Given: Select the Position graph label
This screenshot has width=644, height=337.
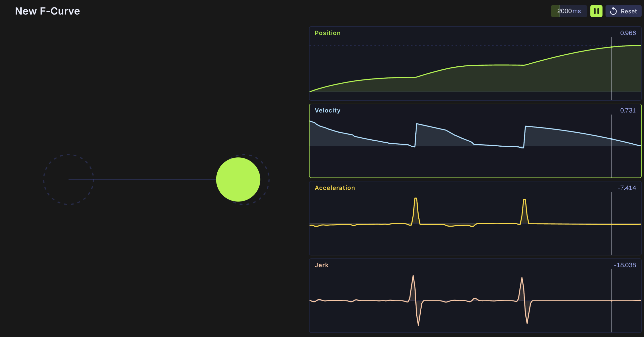Looking at the screenshot, I should (328, 33).
